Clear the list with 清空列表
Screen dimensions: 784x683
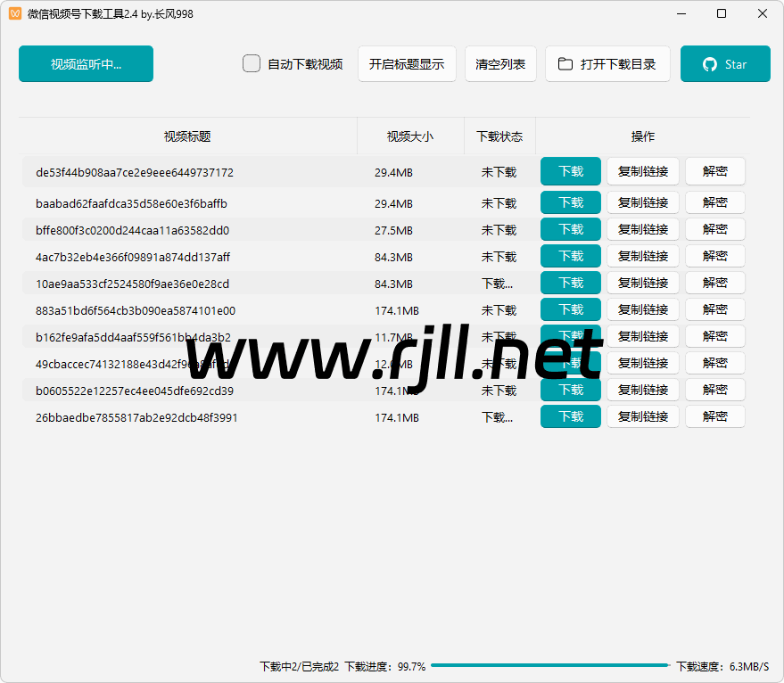[500, 64]
